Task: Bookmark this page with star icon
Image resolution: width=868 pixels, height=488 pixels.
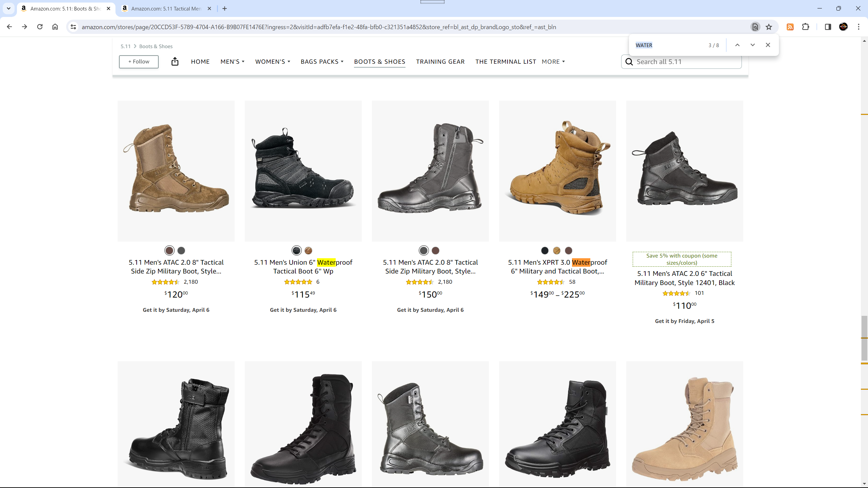Action: (x=769, y=27)
